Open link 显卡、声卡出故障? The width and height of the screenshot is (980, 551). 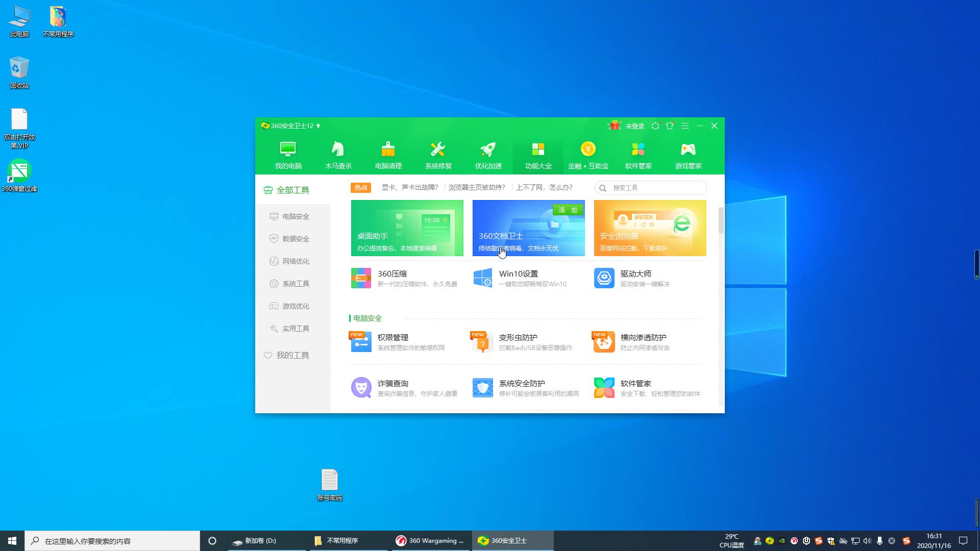(x=410, y=187)
